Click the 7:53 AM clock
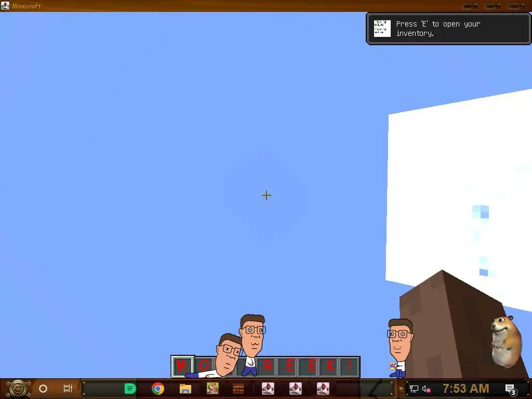532x399 pixels. point(466,389)
